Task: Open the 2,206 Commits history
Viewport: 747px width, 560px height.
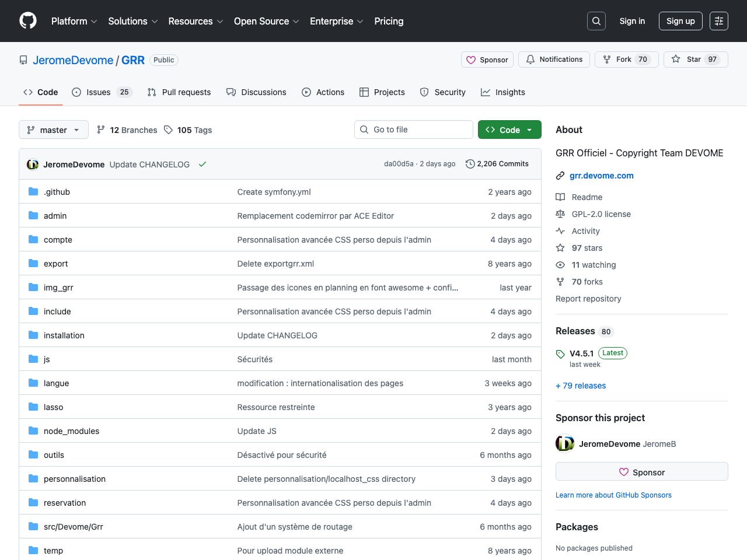Action: (x=497, y=164)
